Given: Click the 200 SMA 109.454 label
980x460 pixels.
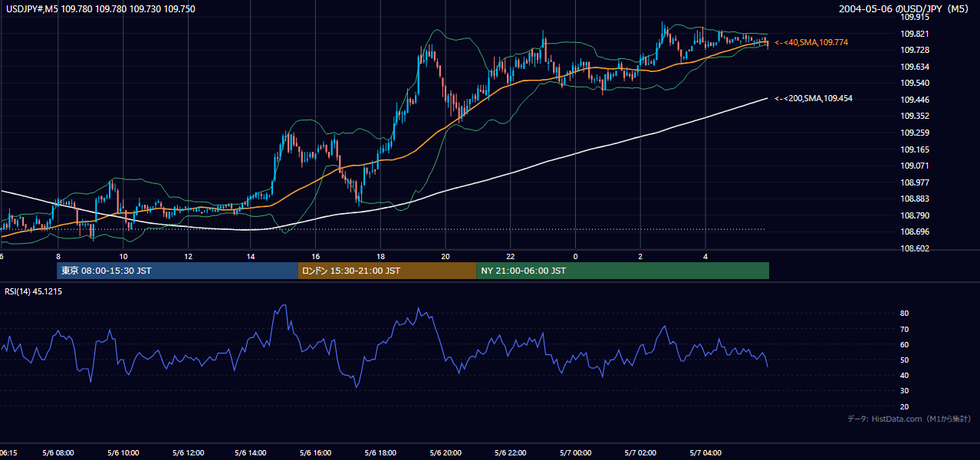Looking at the screenshot, I should point(814,98).
